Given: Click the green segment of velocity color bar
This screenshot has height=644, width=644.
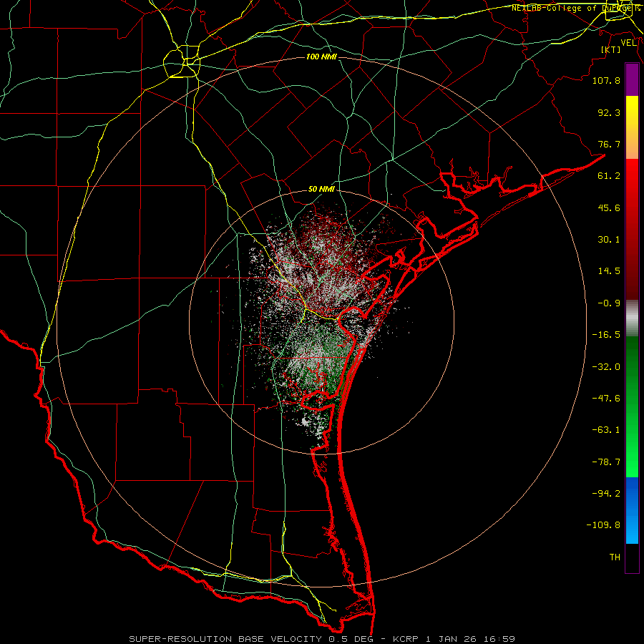Looking at the screenshot, I should [632, 406].
